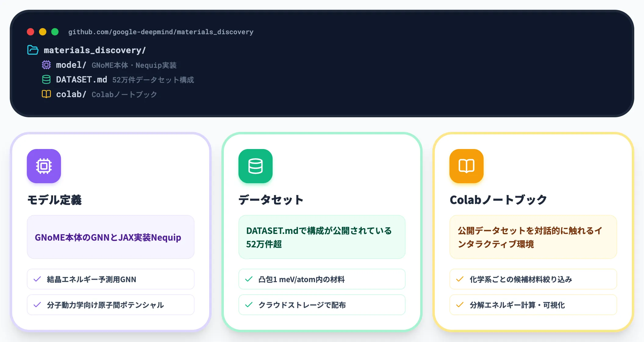This screenshot has height=342, width=644.
Task: Click the yellow window dot
Action: (43, 32)
